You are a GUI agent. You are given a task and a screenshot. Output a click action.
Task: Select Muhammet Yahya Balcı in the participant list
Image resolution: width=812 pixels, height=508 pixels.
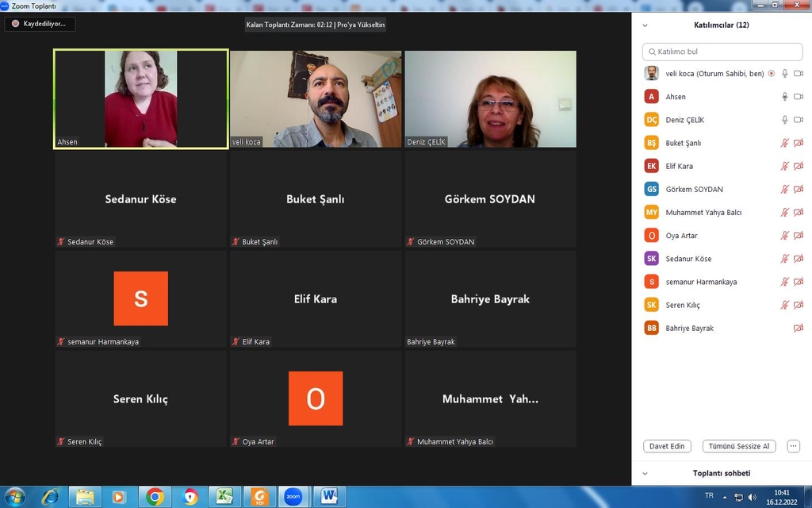[703, 213]
